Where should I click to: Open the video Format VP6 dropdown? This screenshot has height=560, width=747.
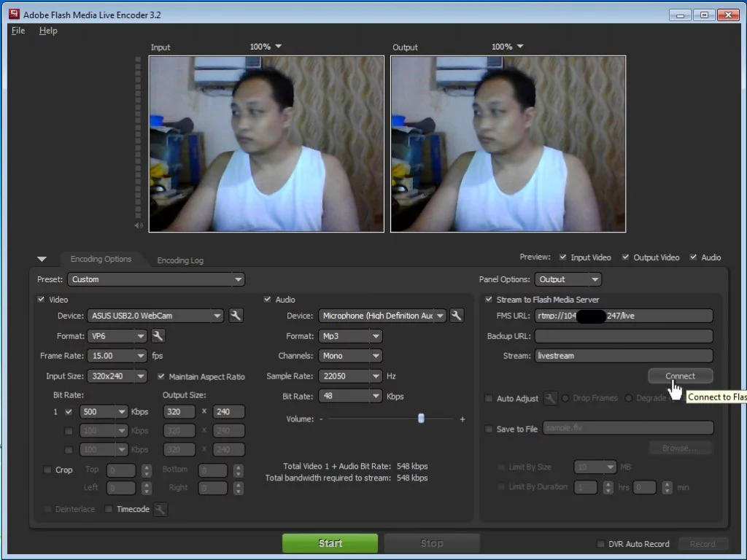pos(117,336)
